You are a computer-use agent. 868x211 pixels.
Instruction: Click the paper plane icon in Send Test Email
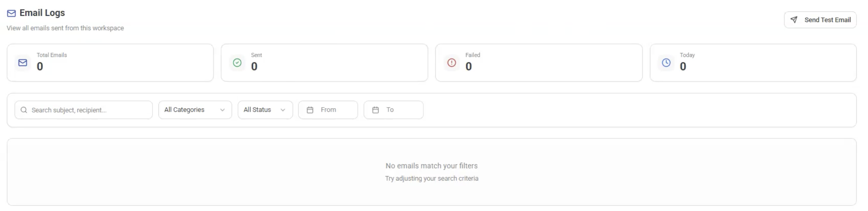tap(794, 19)
